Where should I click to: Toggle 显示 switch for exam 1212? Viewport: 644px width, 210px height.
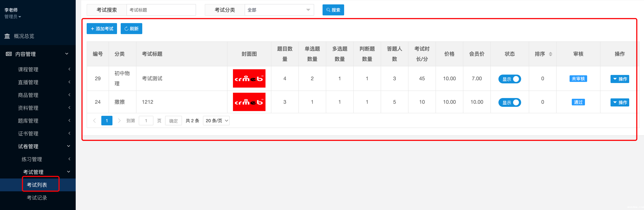tap(509, 102)
